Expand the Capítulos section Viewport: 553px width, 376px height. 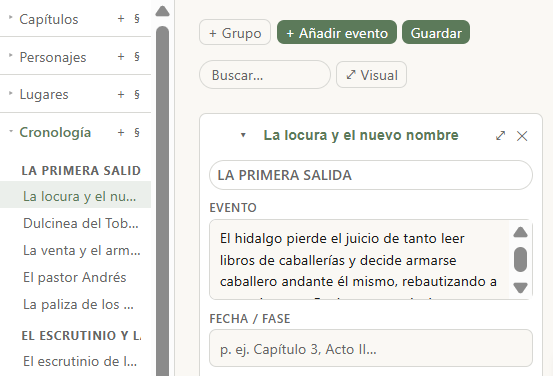click(11, 17)
